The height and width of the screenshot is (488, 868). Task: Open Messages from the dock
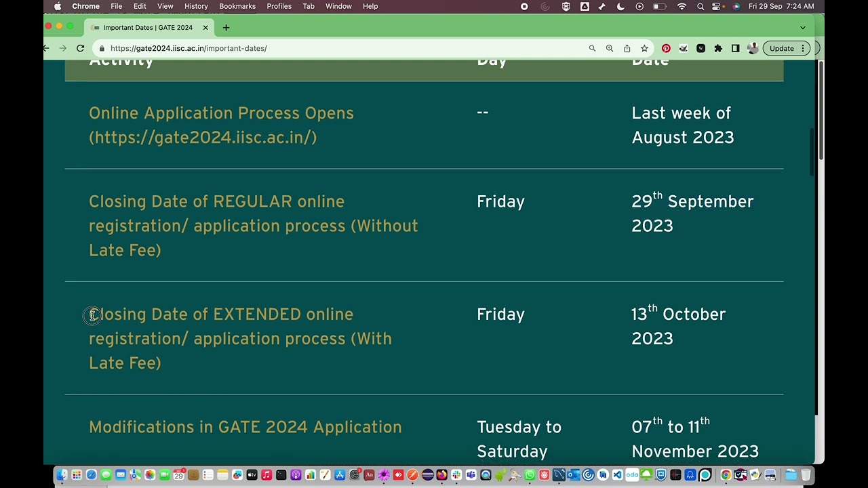click(106, 475)
